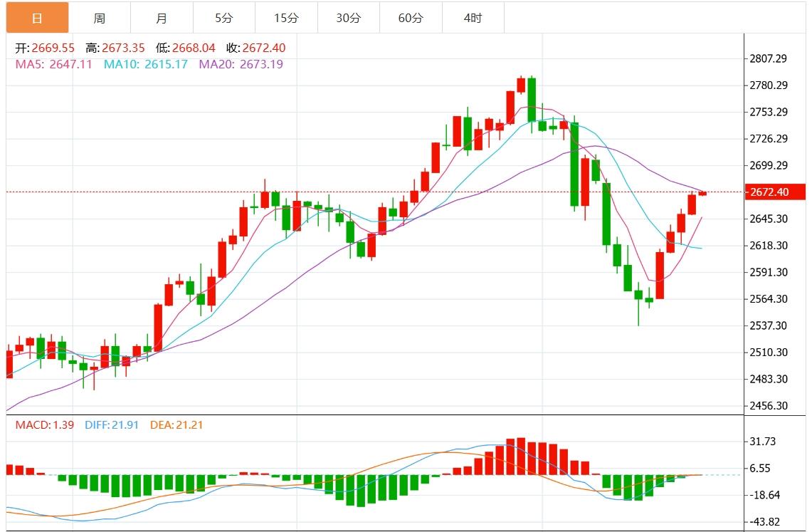The width and height of the screenshot is (812, 532).
Task: Open the 15分 timeframe tab
Action: coord(286,18)
